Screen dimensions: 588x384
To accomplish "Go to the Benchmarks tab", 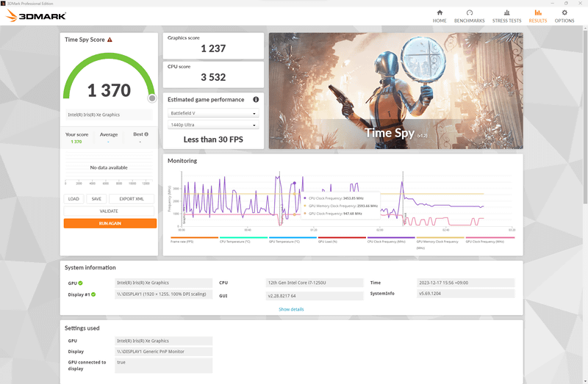I will (469, 16).
